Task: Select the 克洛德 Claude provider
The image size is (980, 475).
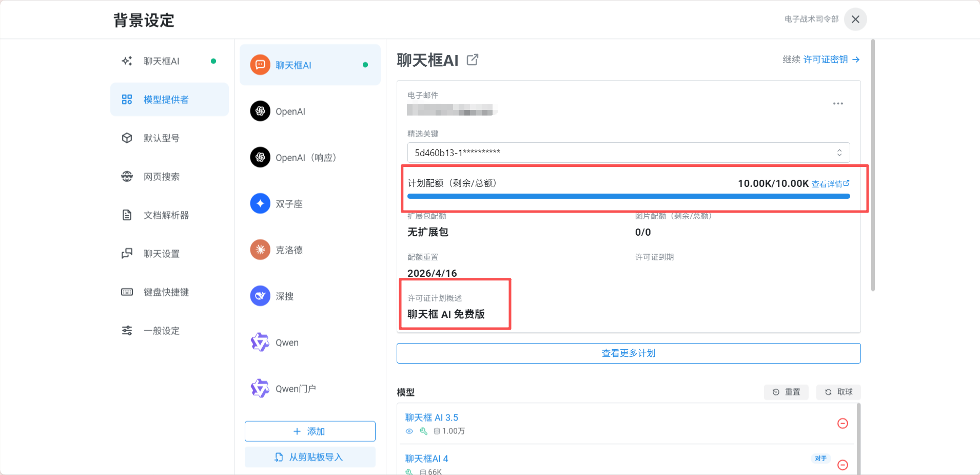Action: (x=310, y=250)
